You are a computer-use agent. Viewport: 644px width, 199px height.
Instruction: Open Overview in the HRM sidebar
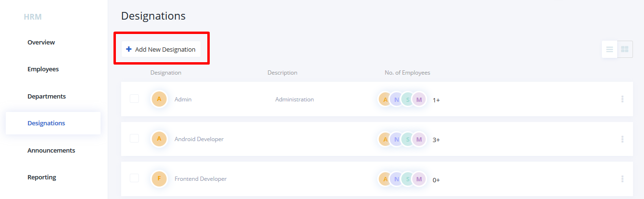[x=41, y=42]
